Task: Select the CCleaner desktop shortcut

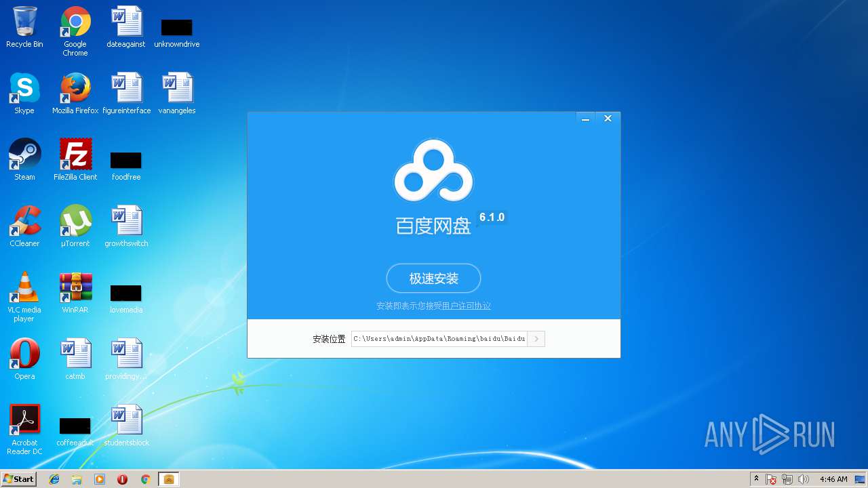Action: pyautogui.click(x=24, y=226)
